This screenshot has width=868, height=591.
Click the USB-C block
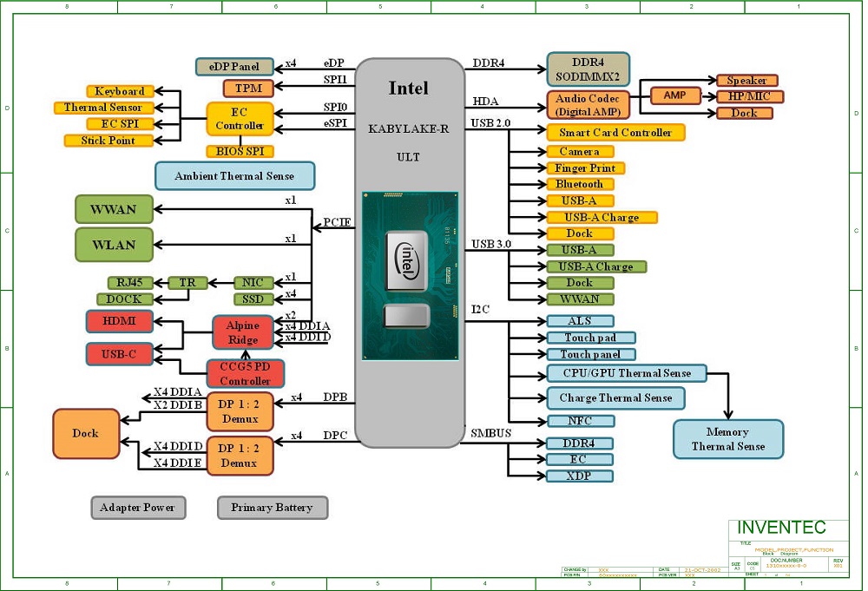click(x=120, y=354)
